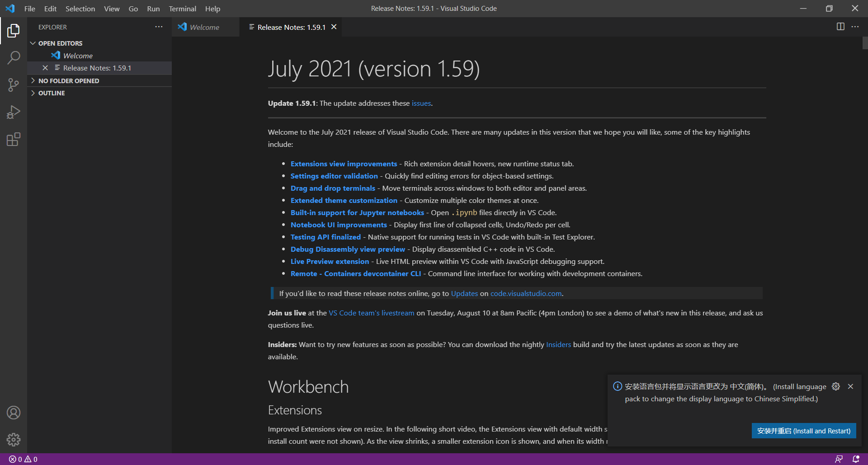The width and height of the screenshot is (868, 465).
Task: Open the Extensions view icon
Action: point(14,139)
